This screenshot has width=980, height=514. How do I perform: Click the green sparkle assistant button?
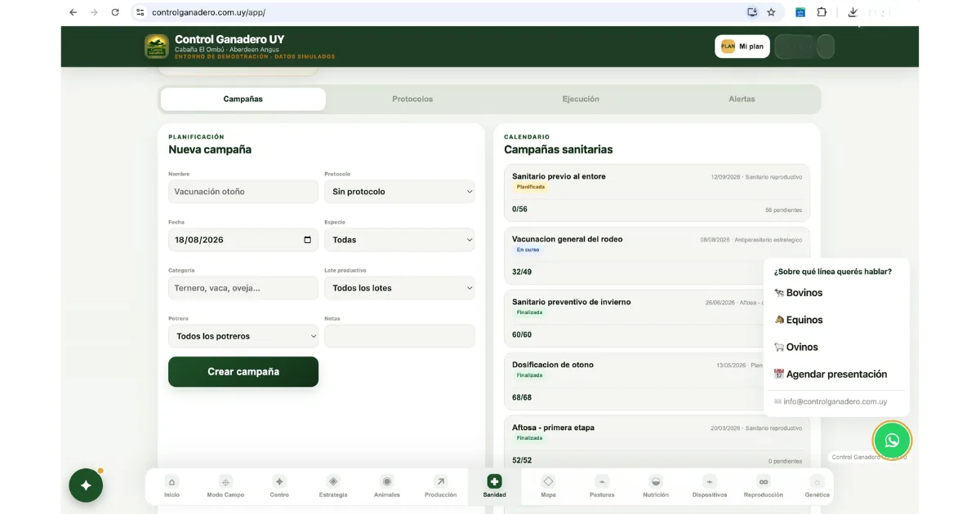(86, 485)
